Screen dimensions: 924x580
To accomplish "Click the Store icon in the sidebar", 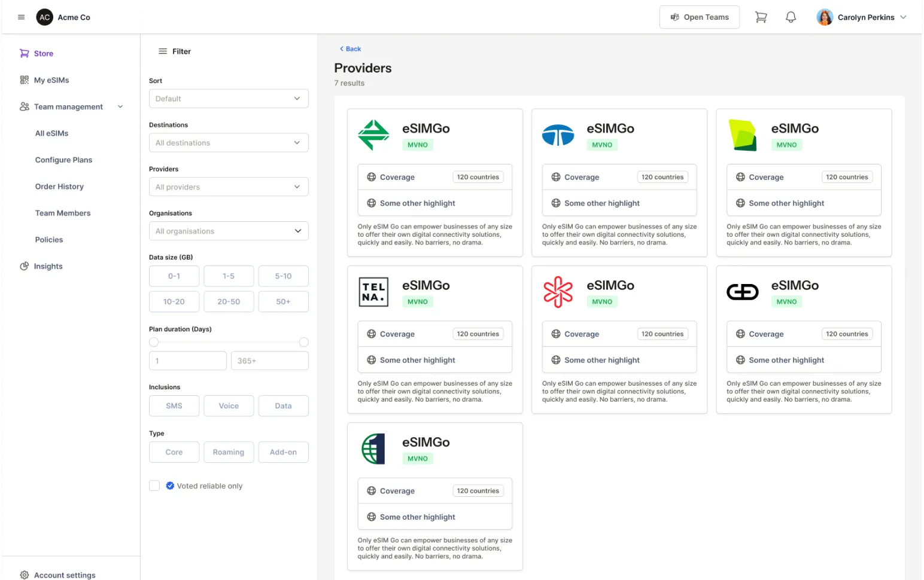I will point(25,53).
